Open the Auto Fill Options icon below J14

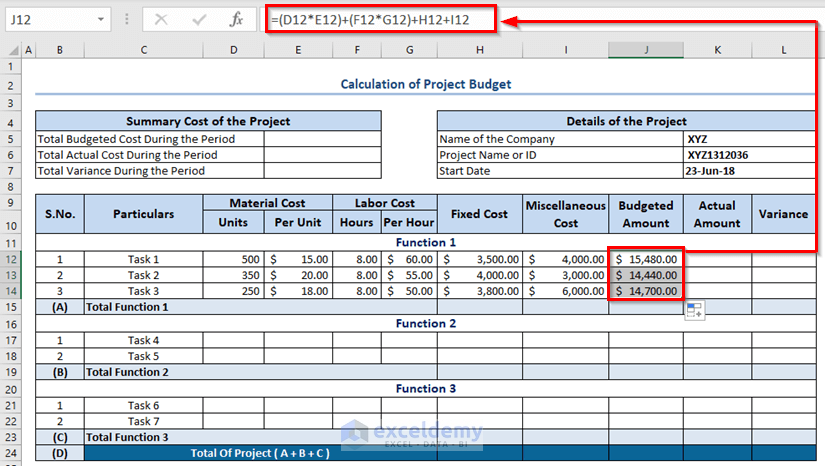point(695,310)
